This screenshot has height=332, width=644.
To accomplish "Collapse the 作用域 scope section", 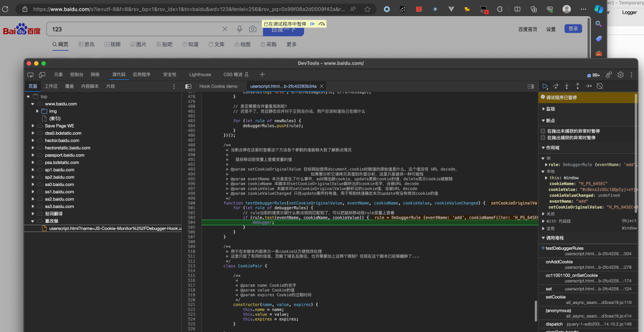I will pos(551,148).
